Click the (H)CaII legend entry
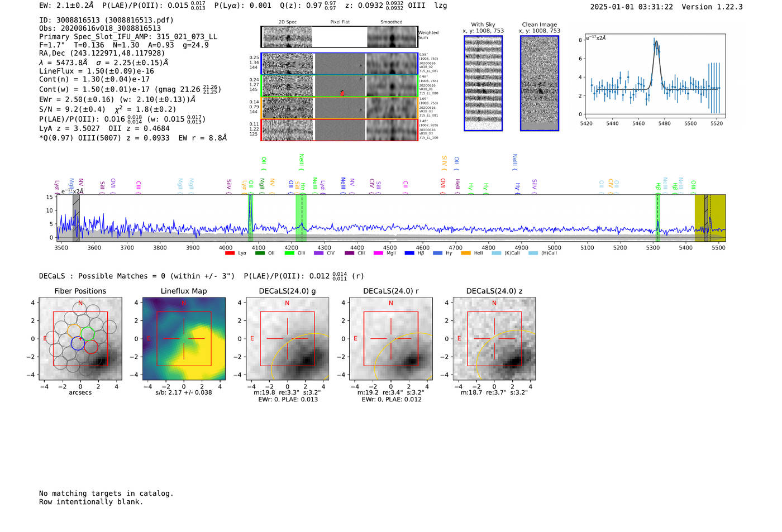This screenshot has height=532, width=782. coord(542,253)
